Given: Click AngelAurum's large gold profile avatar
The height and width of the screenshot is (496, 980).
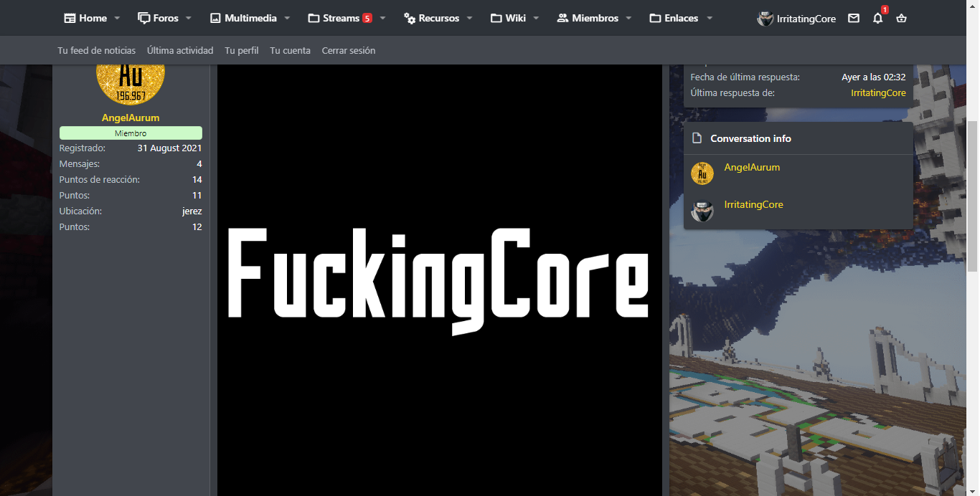Looking at the screenshot, I should click(131, 77).
